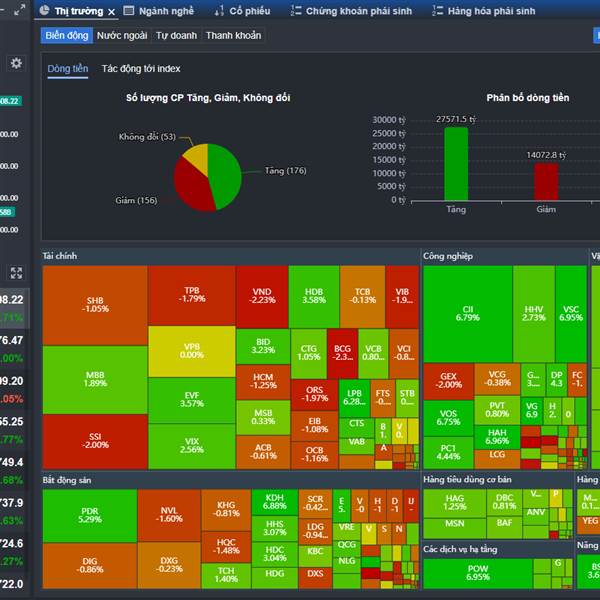Click the fullscreen icon in left sidebar

[16, 273]
